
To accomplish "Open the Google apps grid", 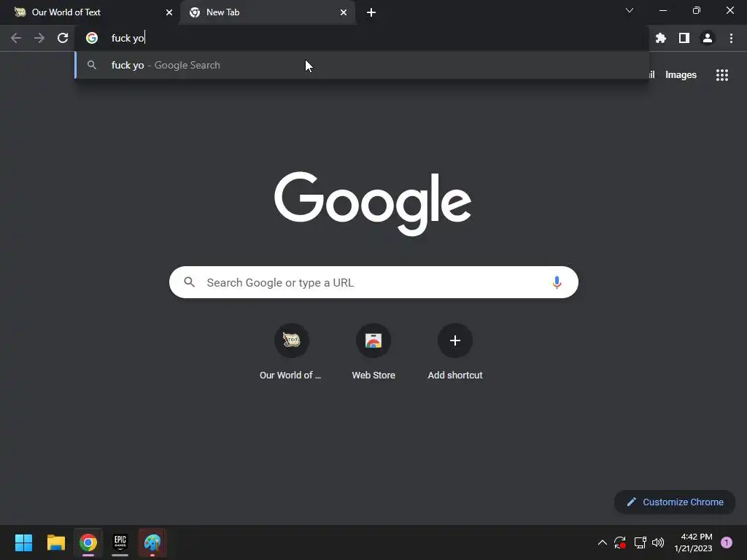I will [x=721, y=75].
